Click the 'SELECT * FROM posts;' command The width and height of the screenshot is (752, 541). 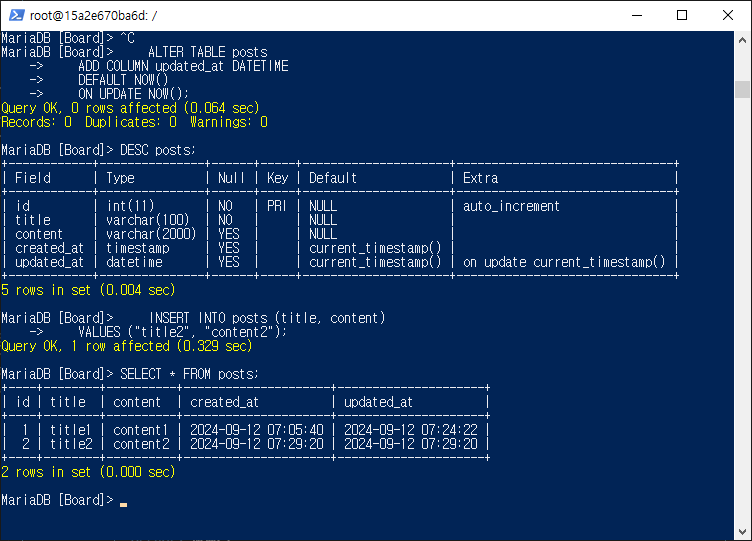189,374
